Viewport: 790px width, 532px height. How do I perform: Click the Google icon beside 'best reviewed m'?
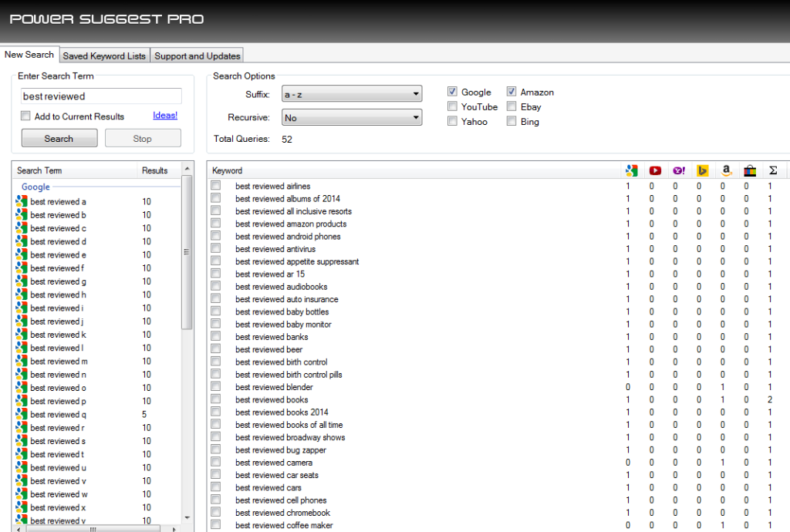tap(21, 362)
